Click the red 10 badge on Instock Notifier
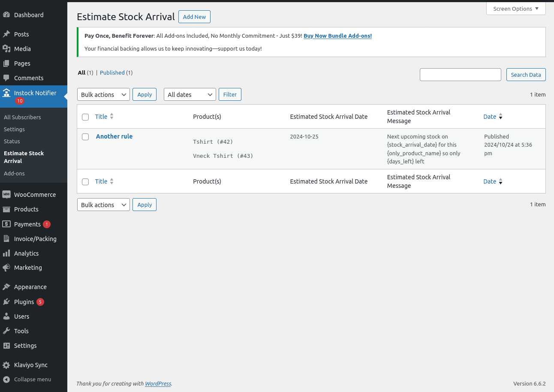The width and height of the screenshot is (554, 392). (x=19, y=101)
